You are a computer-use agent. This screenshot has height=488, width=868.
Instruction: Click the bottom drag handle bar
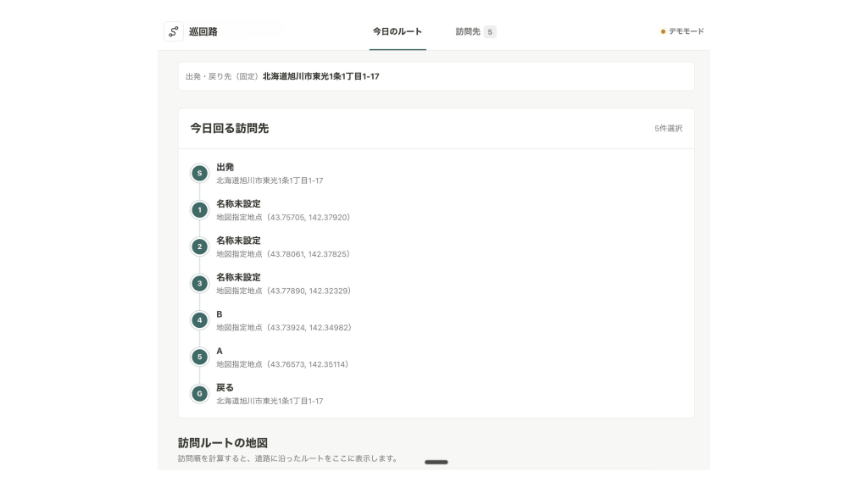pyautogui.click(x=437, y=462)
